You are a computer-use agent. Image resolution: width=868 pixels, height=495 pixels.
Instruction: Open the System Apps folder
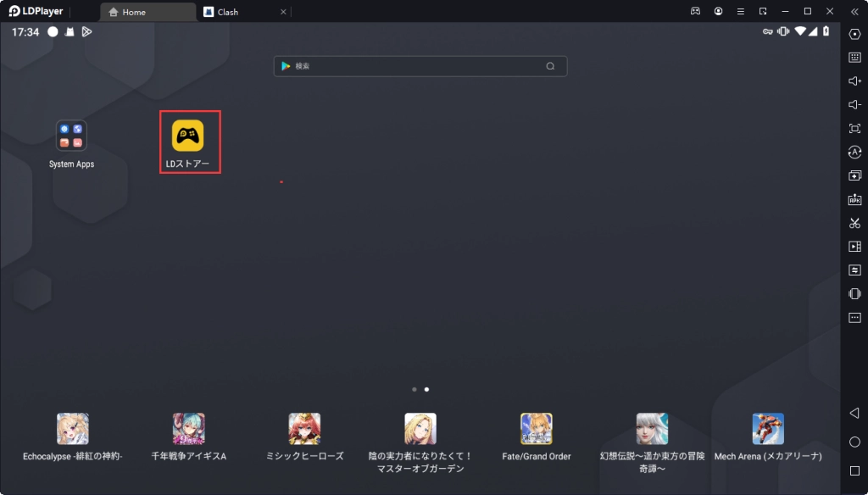click(71, 136)
